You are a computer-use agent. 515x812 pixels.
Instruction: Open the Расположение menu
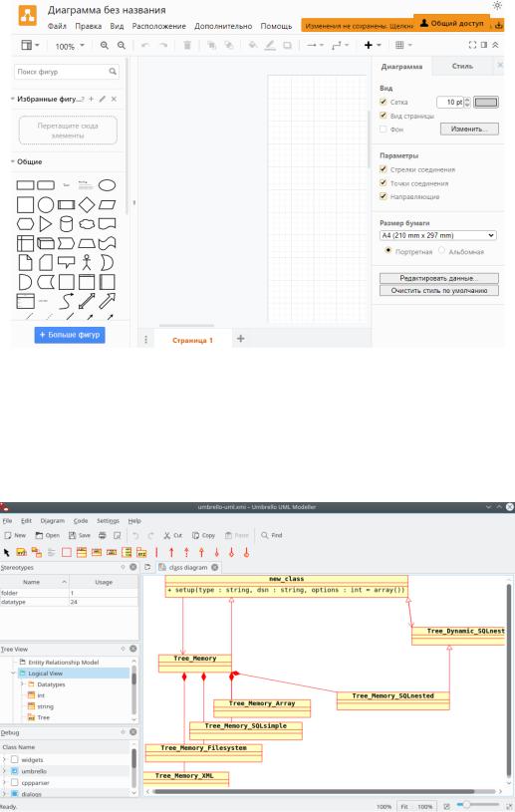(x=159, y=26)
